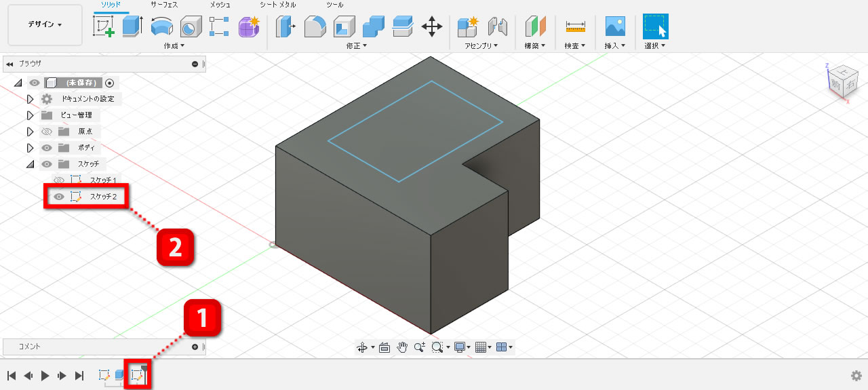Select the Combine tool
The height and width of the screenshot is (390, 868).
(373, 26)
